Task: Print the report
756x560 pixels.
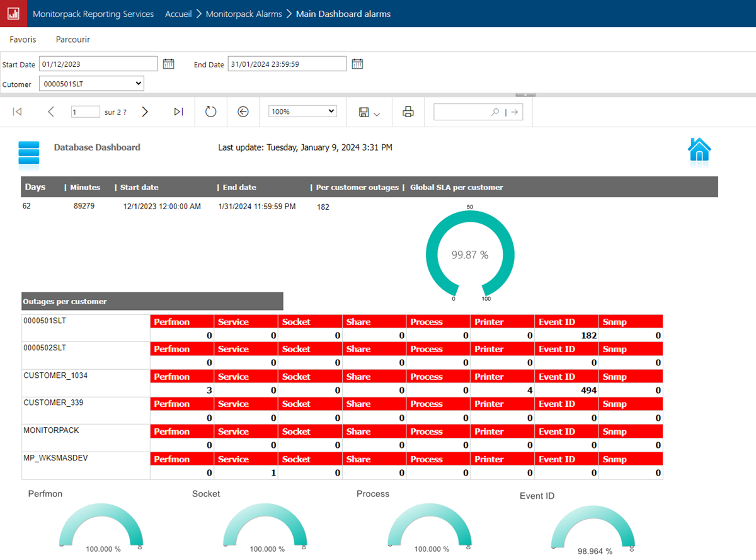Action: point(408,112)
